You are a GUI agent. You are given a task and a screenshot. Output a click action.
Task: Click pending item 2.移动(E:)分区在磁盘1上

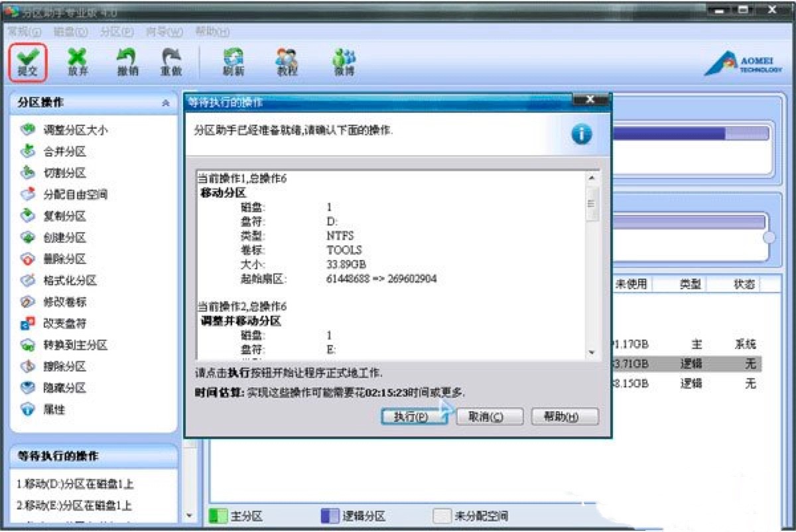[x=74, y=505]
